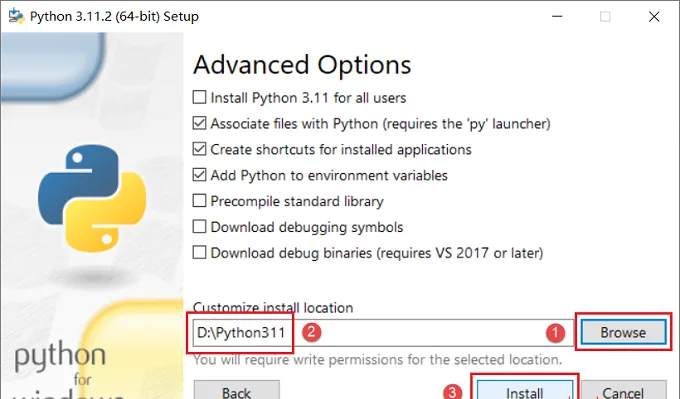The height and width of the screenshot is (399, 680).
Task: Cancel the Python setup
Action: (623, 390)
